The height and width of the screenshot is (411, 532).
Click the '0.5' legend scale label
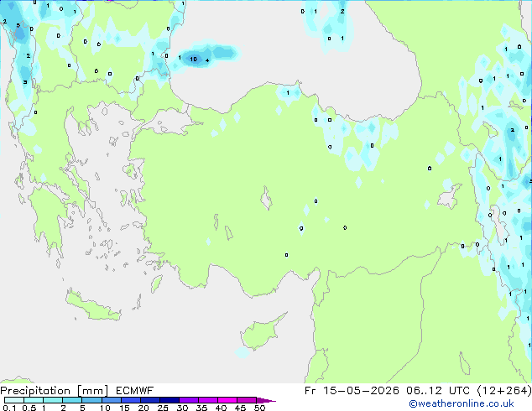pyautogui.click(x=29, y=408)
